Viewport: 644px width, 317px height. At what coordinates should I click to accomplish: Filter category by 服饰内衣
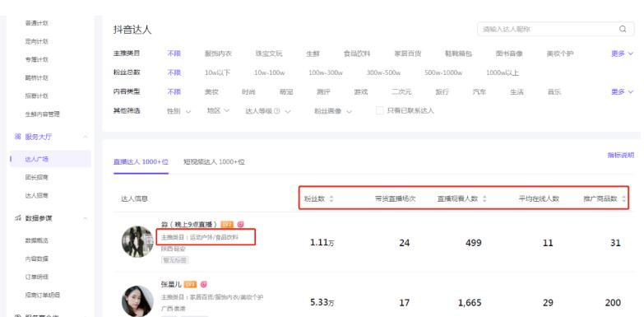218,54
